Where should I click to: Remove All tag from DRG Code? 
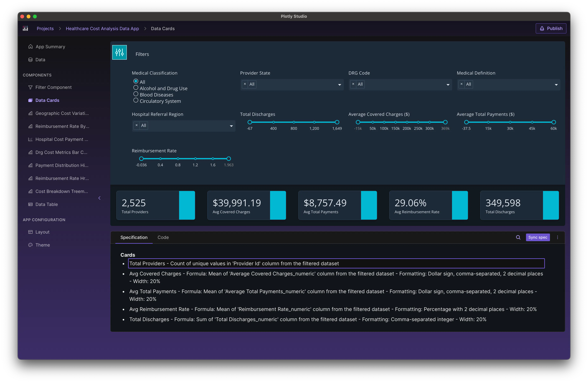click(353, 84)
